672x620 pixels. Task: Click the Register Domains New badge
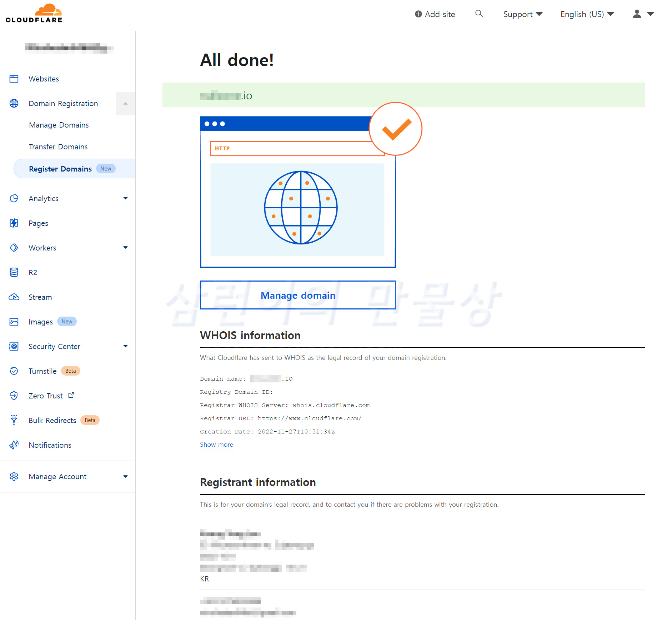[106, 169]
